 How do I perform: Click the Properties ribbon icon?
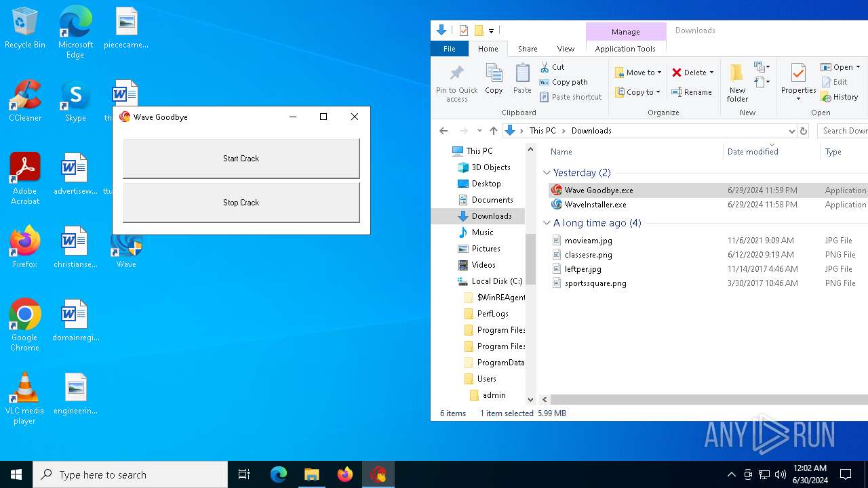[798, 83]
